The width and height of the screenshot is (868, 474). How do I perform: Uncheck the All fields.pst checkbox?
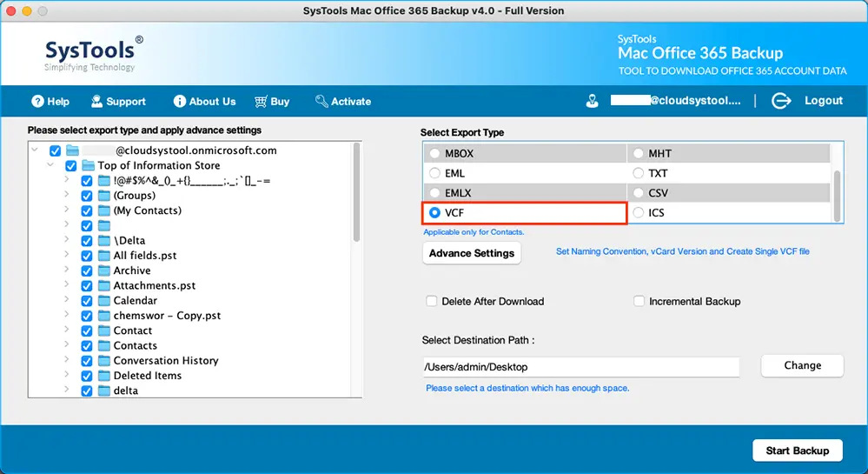pyautogui.click(x=86, y=256)
